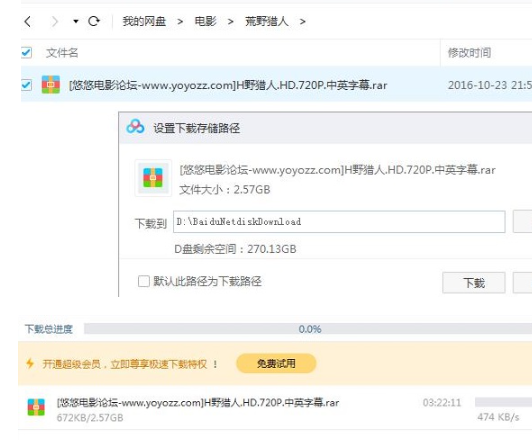
Task: Go forward with the right arrow
Action: point(54,22)
